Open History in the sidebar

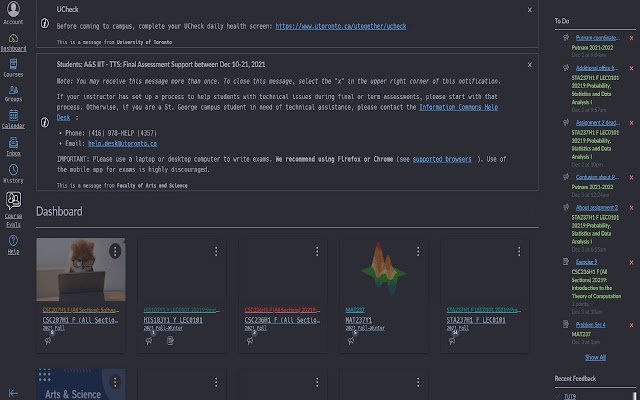pos(13,173)
